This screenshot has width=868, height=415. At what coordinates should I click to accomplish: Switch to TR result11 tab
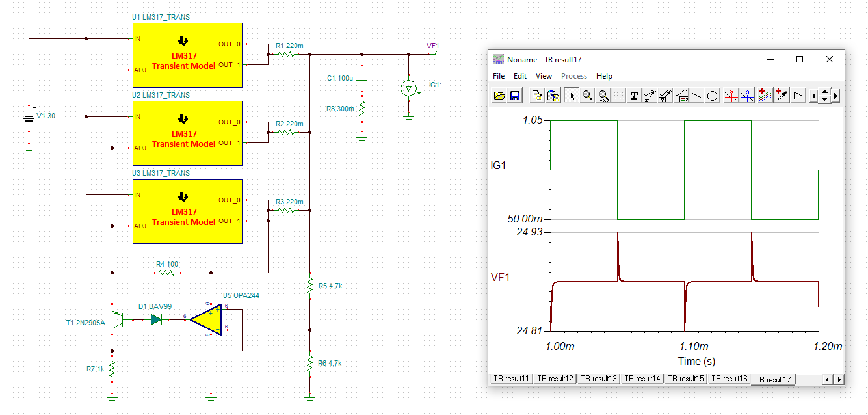click(512, 379)
